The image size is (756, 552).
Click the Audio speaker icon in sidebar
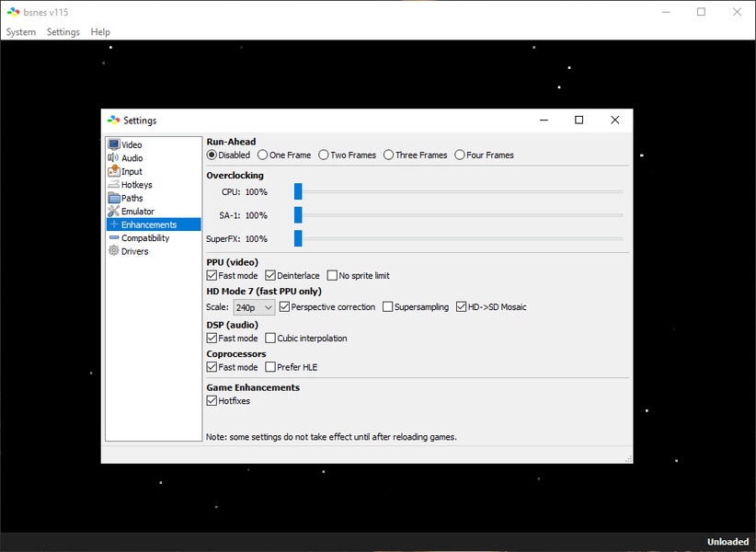[114, 158]
